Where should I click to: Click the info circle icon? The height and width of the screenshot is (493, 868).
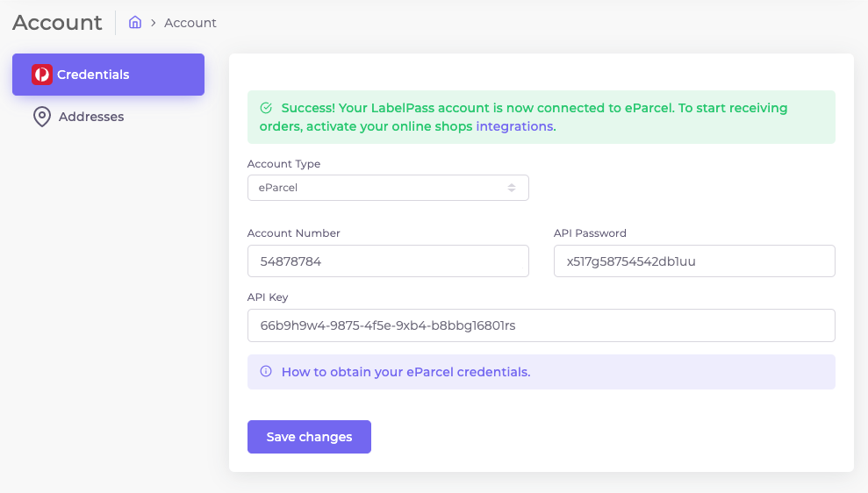pos(266,371)
